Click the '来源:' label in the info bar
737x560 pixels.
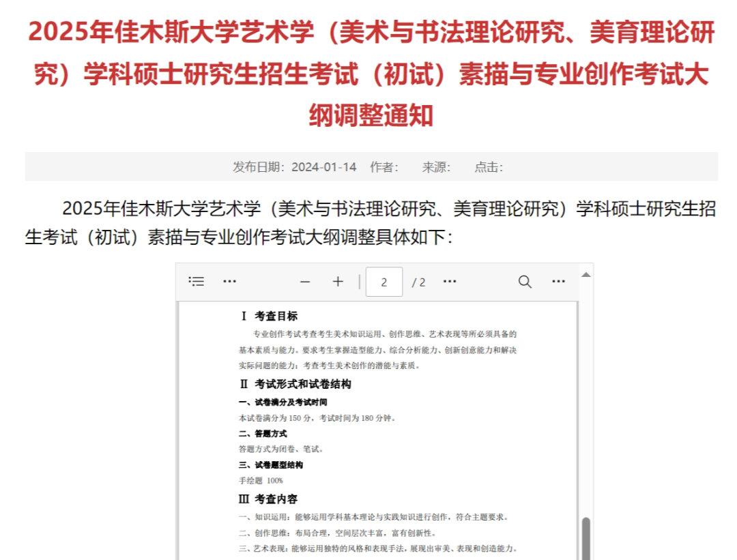pos(436,167)
